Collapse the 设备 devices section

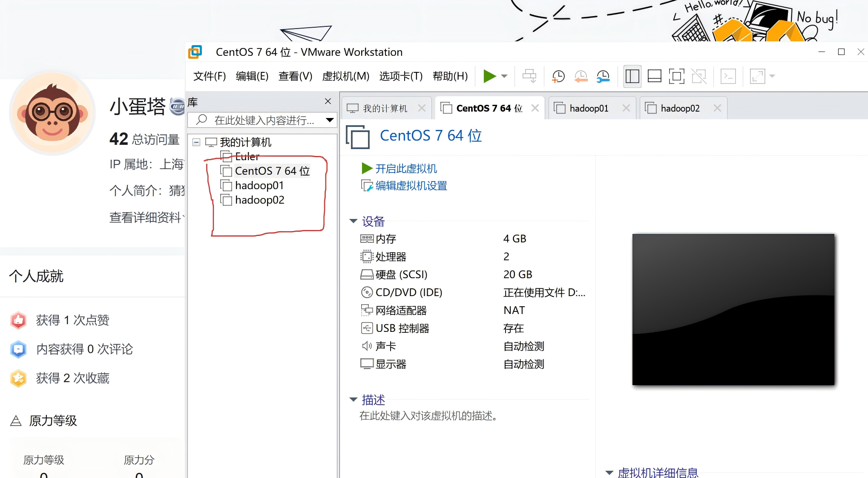[x=353, y=221]
